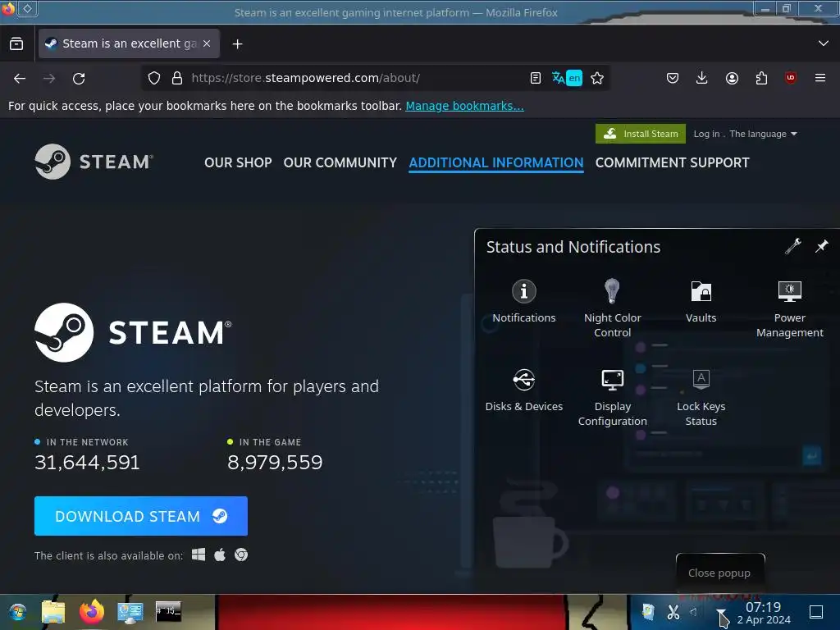Toggle reader view in address bar
This screenshot has width=840, height=630.
(x=535, y=78)
